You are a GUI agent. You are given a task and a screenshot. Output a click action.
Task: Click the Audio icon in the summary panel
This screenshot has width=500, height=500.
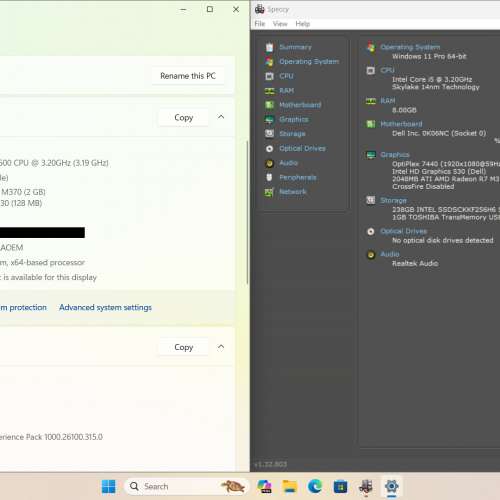371,255
